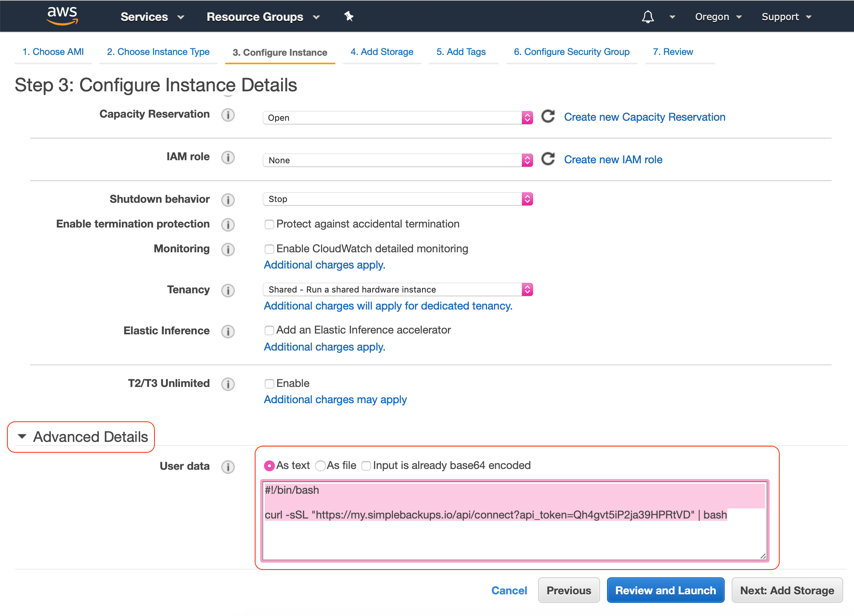Open the User data info tooltip
This screenshot has width=854, height=616.
[228, 467]
